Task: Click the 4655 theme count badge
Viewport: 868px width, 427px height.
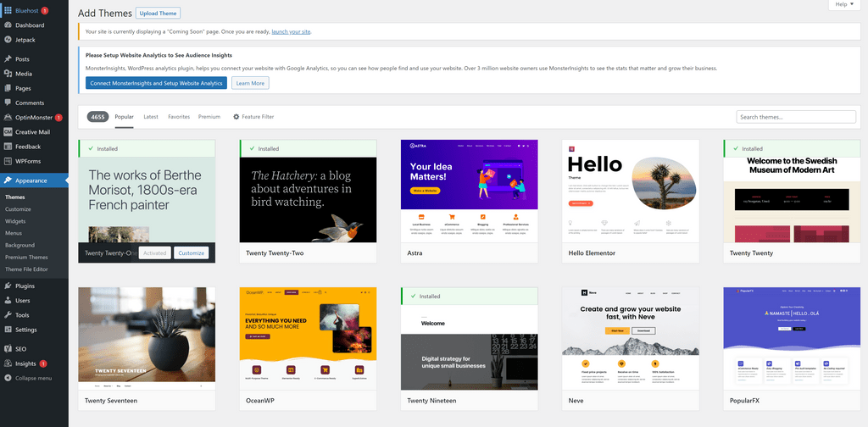Action: [98, 117]
